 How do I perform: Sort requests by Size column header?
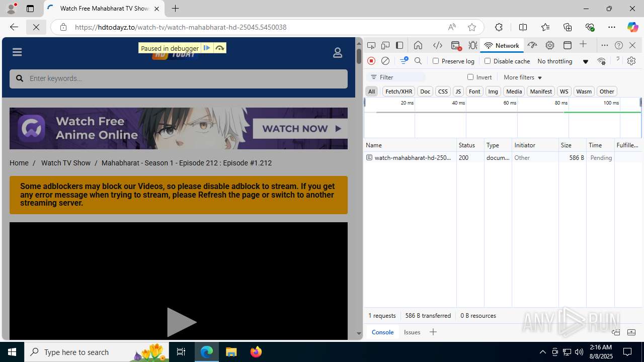(x=572, y=145)
